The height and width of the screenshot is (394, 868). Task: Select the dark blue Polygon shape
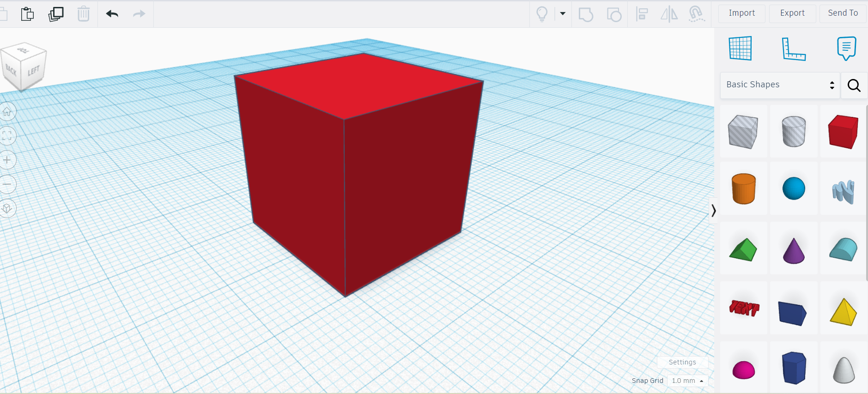click(794, 368)
